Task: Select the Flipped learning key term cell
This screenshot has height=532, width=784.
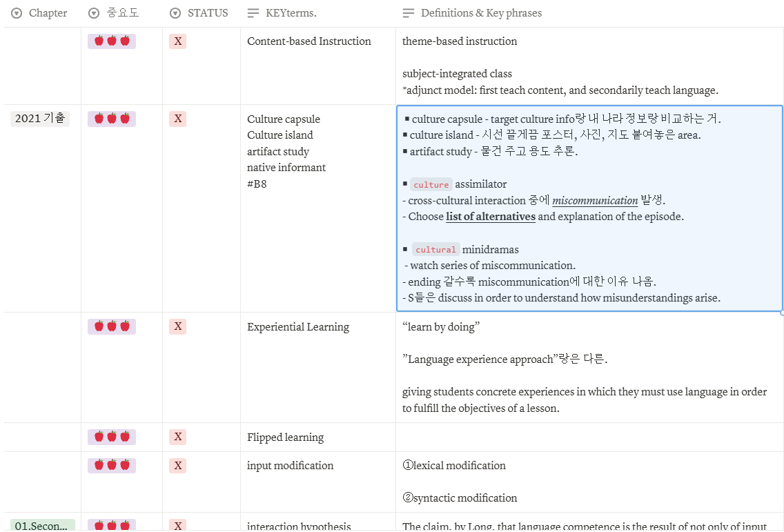Action: point(318,437)
